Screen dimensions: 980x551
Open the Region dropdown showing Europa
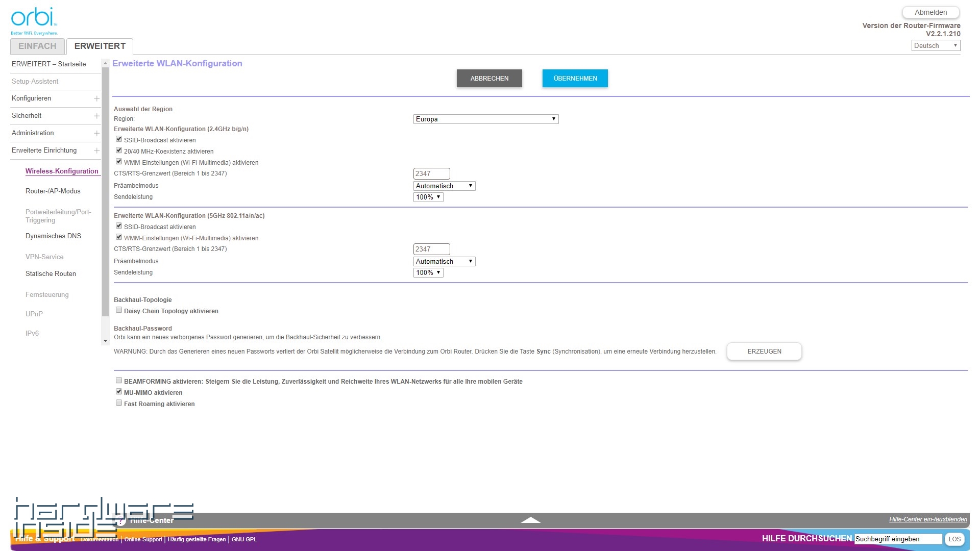click(486, 119)
